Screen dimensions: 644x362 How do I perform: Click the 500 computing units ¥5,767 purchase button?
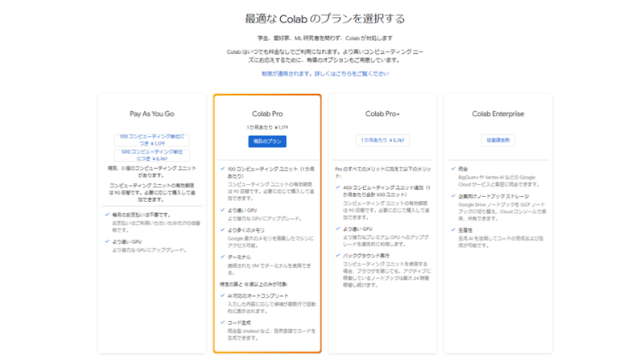point(152,155)
